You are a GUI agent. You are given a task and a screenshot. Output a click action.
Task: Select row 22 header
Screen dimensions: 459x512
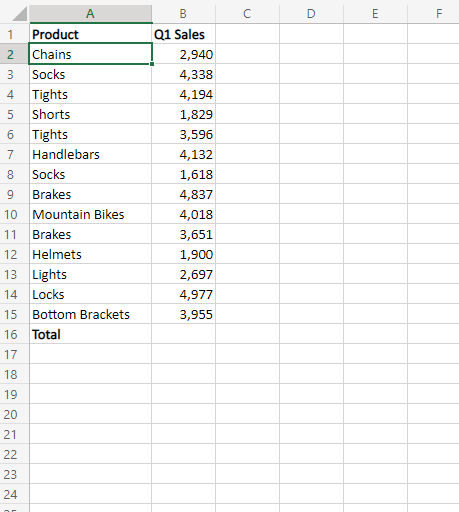pos(14,454)
